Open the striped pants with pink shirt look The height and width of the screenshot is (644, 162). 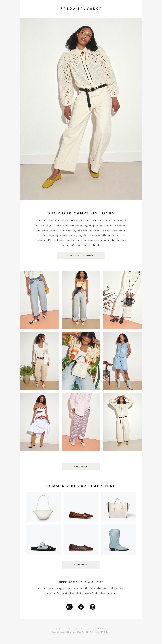pos(81,422)
